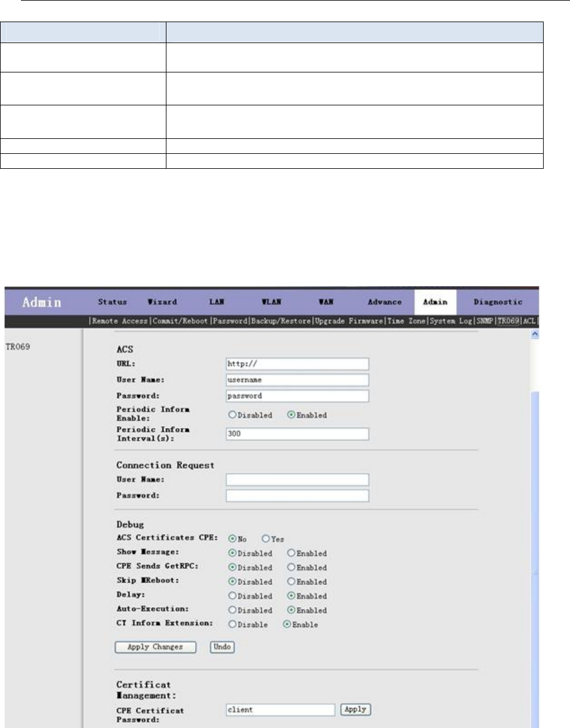Click Connection Request User Name field
This screenshot has height=728, width=570.
pyautogui.click(x=297, y=480)
